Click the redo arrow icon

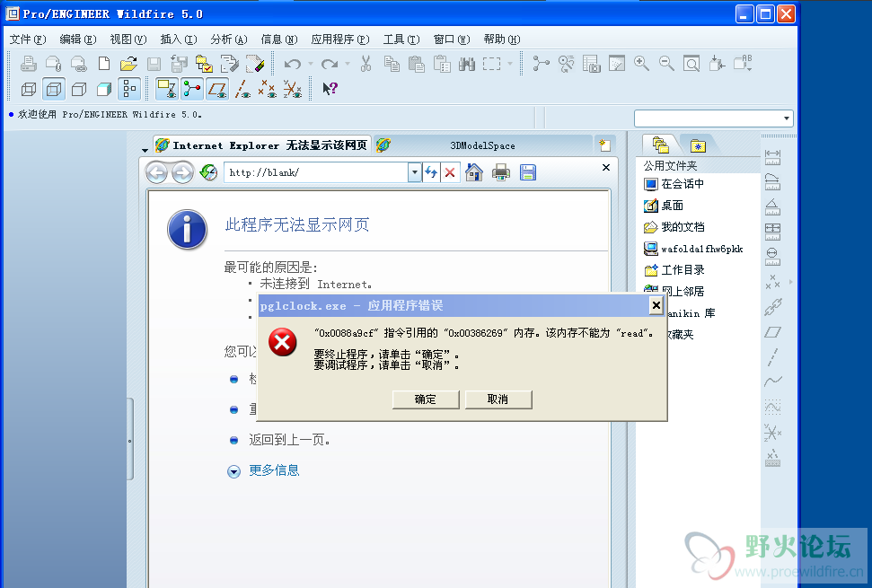pyautogui.click(x=330, y=64)
